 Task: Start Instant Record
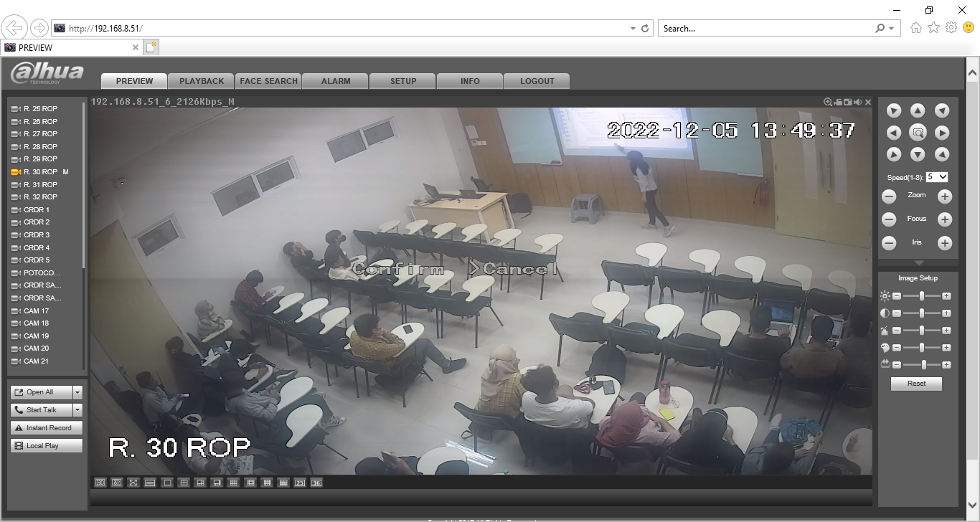[x=47, y=428]
